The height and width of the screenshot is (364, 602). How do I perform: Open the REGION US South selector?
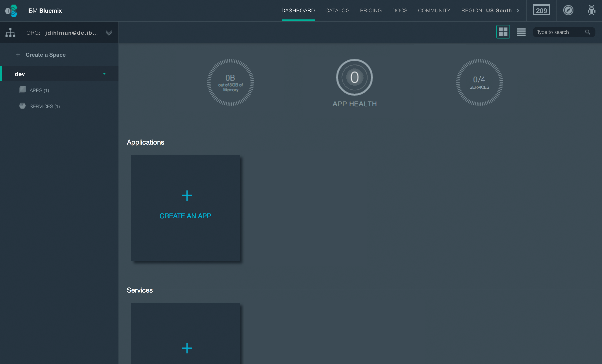click(x=490, y=11)
